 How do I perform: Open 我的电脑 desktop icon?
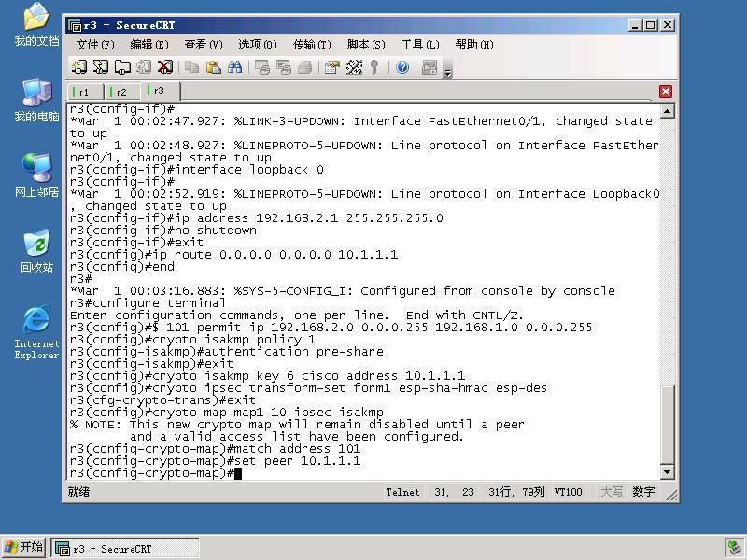(x=36, y=101)
